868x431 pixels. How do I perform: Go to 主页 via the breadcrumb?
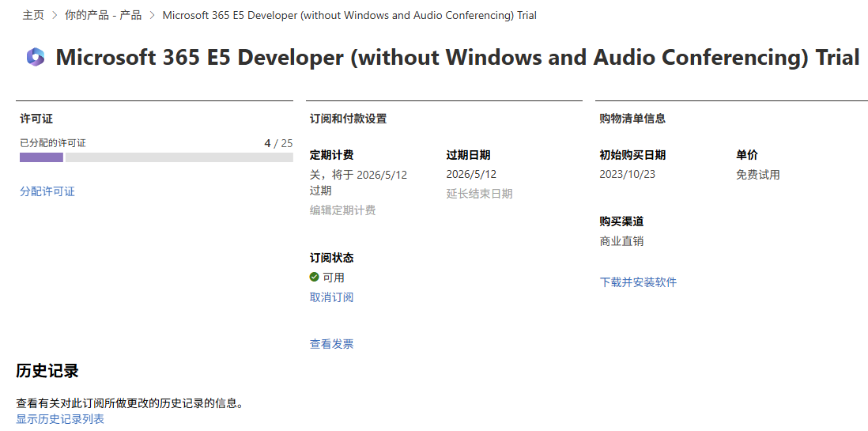click(x=33, y=16)
